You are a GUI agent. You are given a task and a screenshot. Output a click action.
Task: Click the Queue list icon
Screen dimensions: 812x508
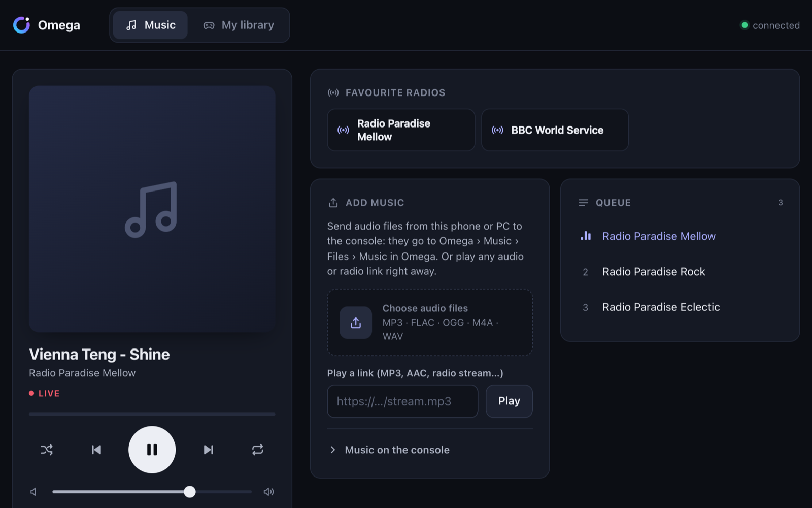click(583, 203)
